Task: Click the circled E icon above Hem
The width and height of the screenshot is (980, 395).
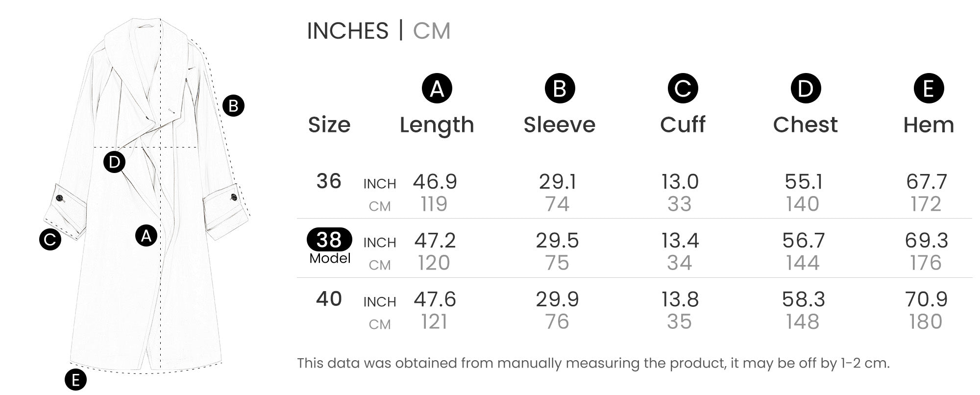Action: 929,88
